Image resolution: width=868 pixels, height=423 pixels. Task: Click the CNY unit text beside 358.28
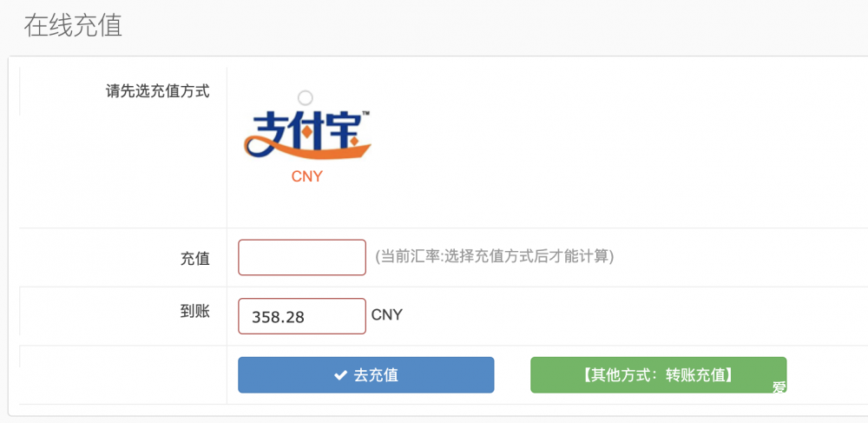pyautogui.click(x=387, y=315)
